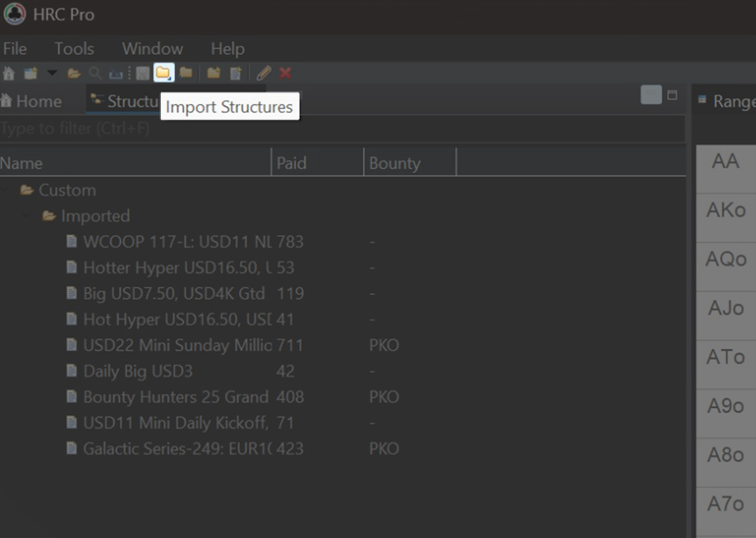Open the small black dropdown arrow in toolbar

(52, 73)
